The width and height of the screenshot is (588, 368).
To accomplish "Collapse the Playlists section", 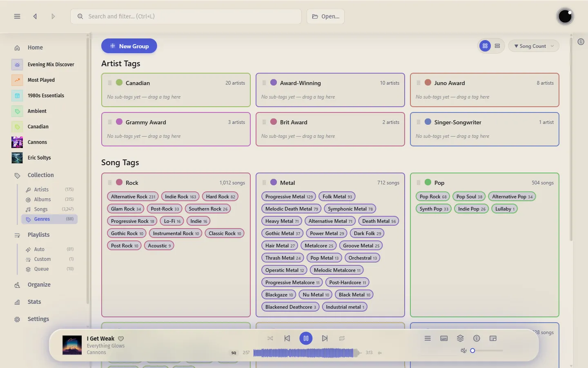I will coord(38,235).
